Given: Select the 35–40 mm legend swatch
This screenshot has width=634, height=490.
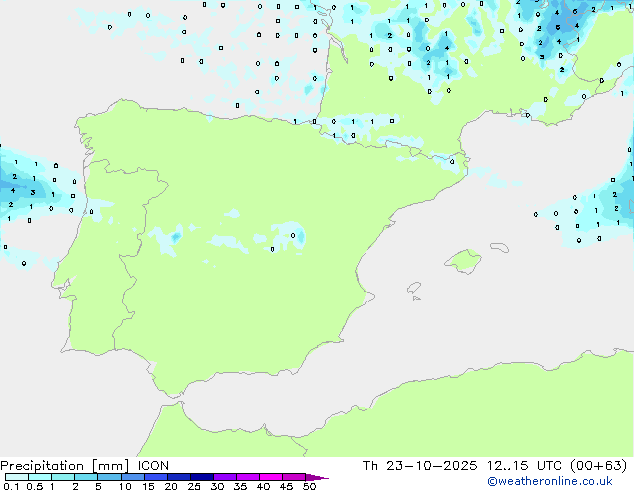Looking at the screenshot, I should click(247, 477).
